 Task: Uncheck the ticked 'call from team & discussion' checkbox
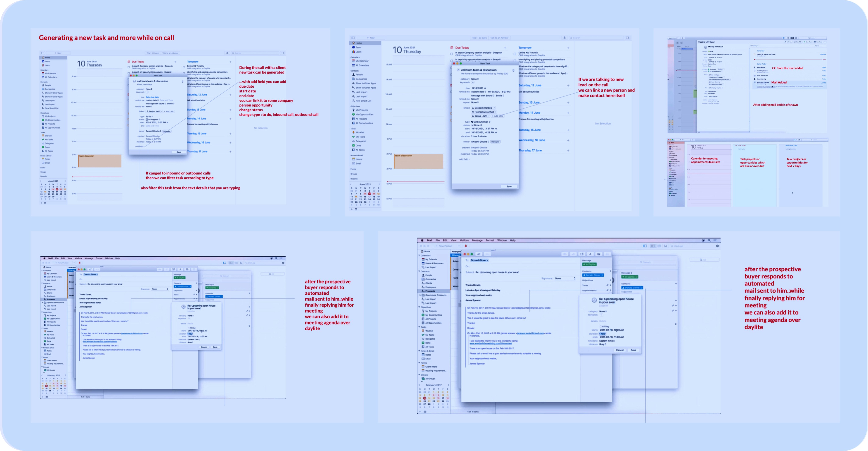point(458,70)
